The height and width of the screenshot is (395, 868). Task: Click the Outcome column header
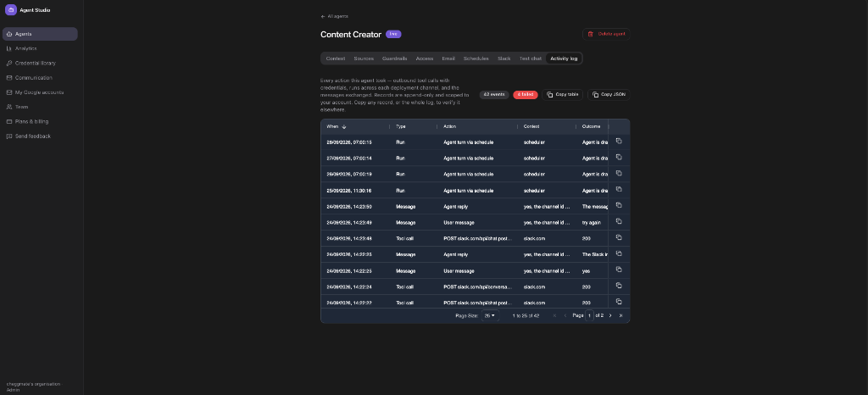(x=591, y=126)
